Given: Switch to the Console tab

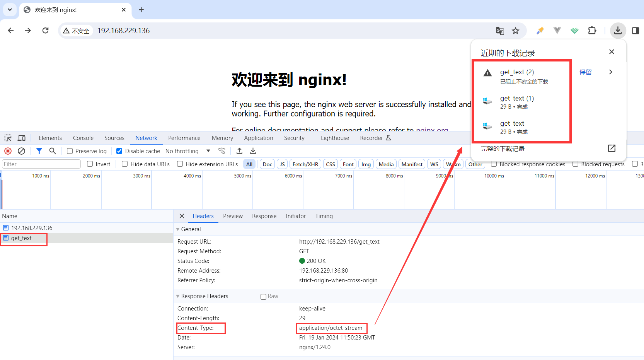Looking at the screenshot, I should tap(83, 138).
